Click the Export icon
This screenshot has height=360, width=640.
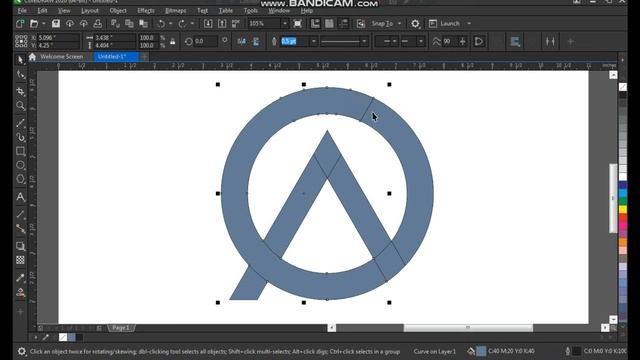[222, 24]
